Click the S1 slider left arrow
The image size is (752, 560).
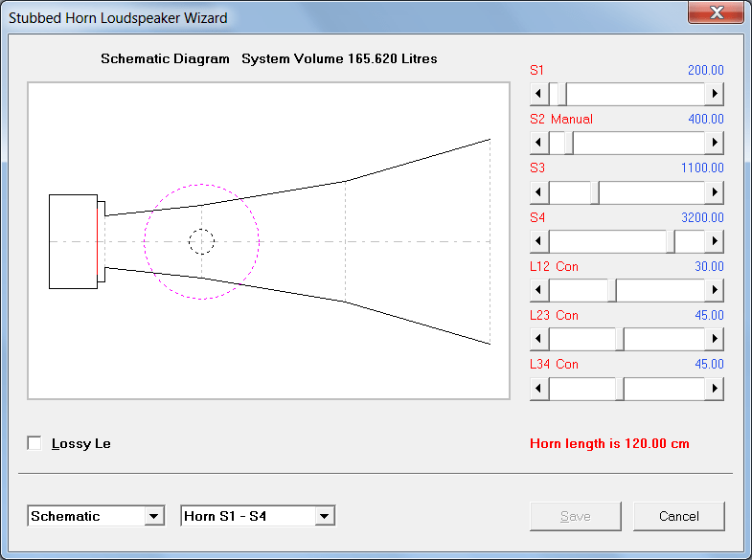pos(539,94)
